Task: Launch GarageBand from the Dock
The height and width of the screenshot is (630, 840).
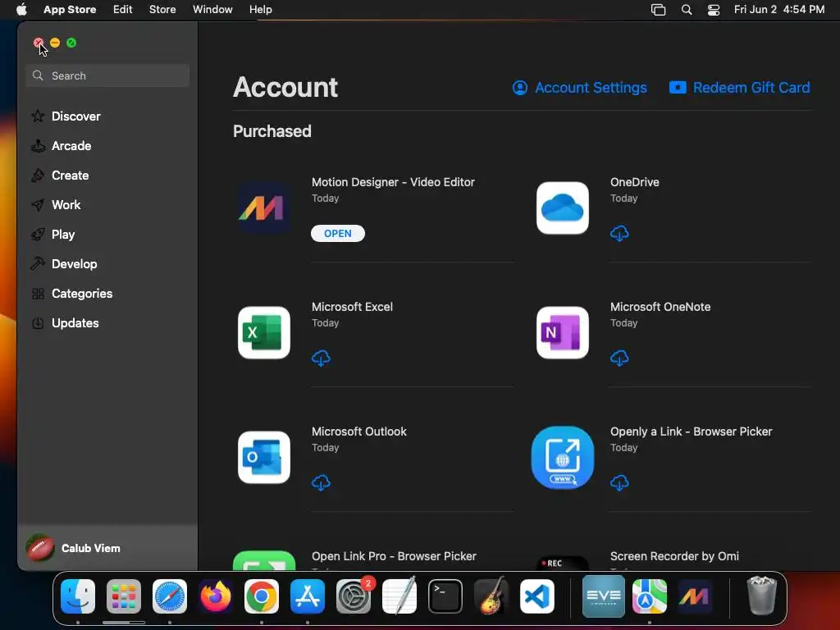Action: [x=491, y=596]
